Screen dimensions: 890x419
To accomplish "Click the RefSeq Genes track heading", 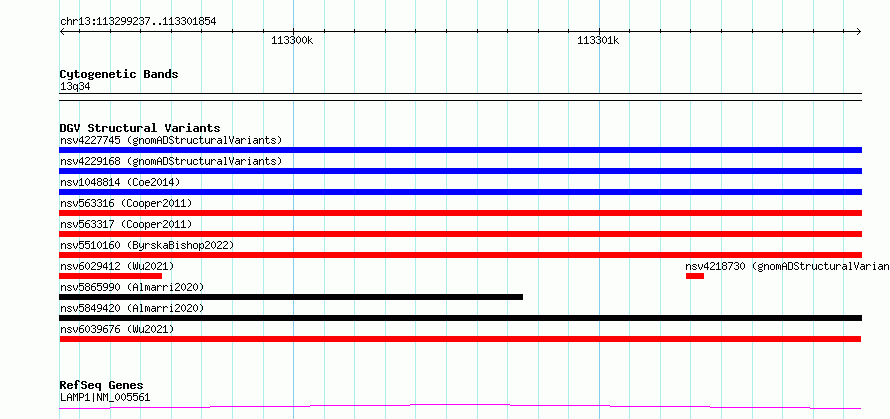I will click(x=101, y=386).
